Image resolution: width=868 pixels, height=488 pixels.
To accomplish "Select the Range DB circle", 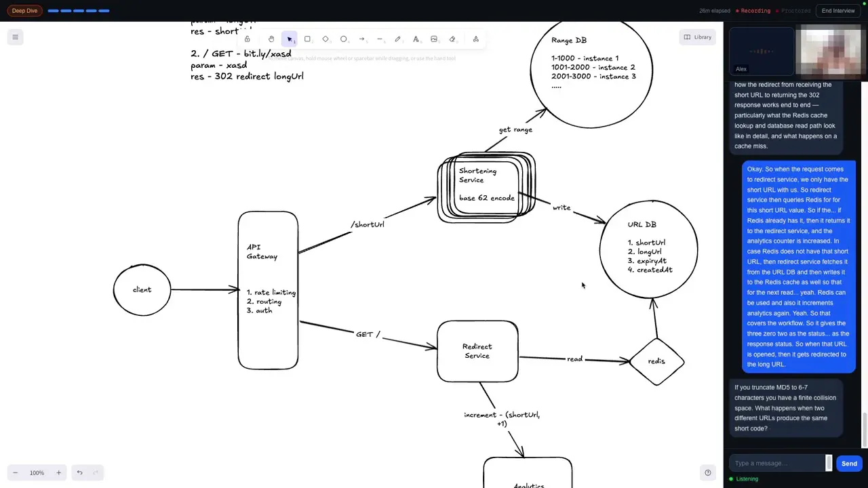I will click(591, 71).
